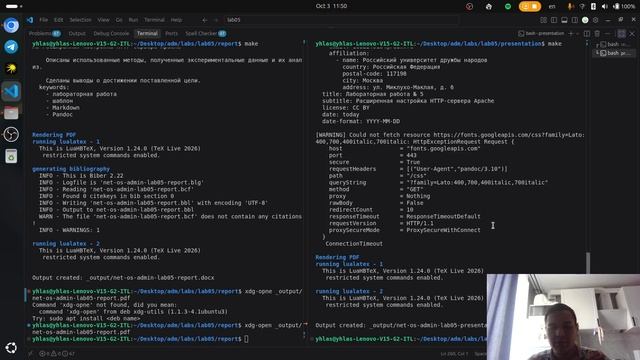Switch to the Output tab
The image size is (640, 360).
coord(77,33)
